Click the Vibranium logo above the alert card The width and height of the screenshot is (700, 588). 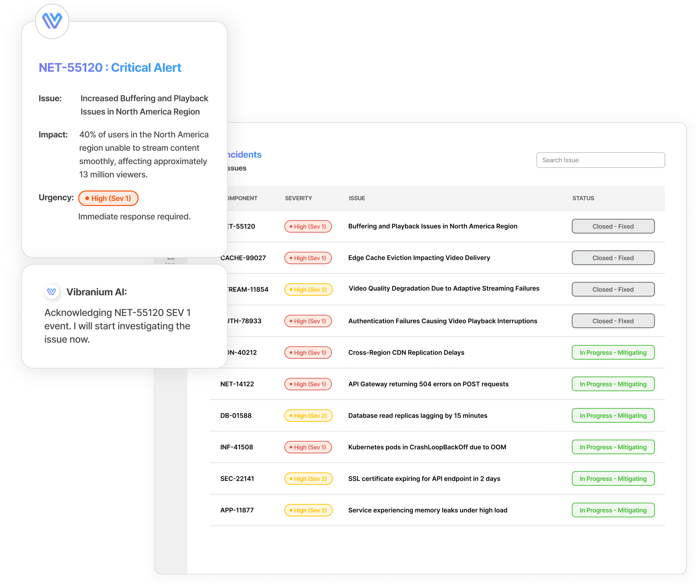[x=52, y=21]
